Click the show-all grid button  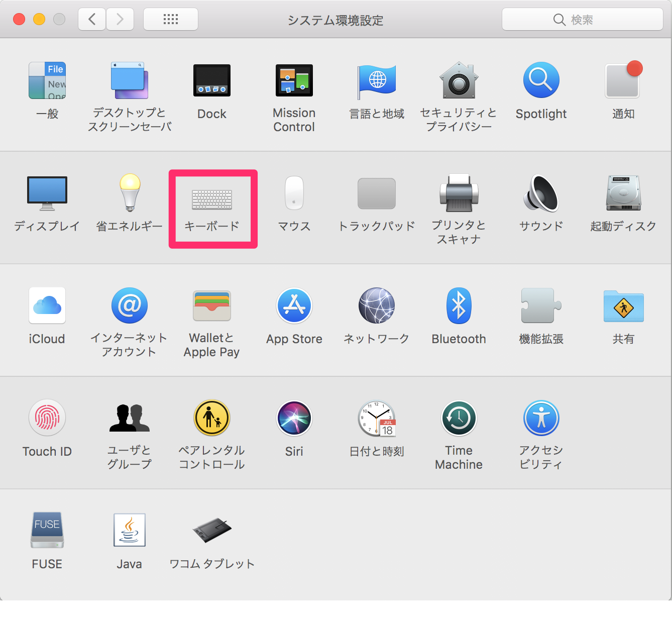point(171,19)
